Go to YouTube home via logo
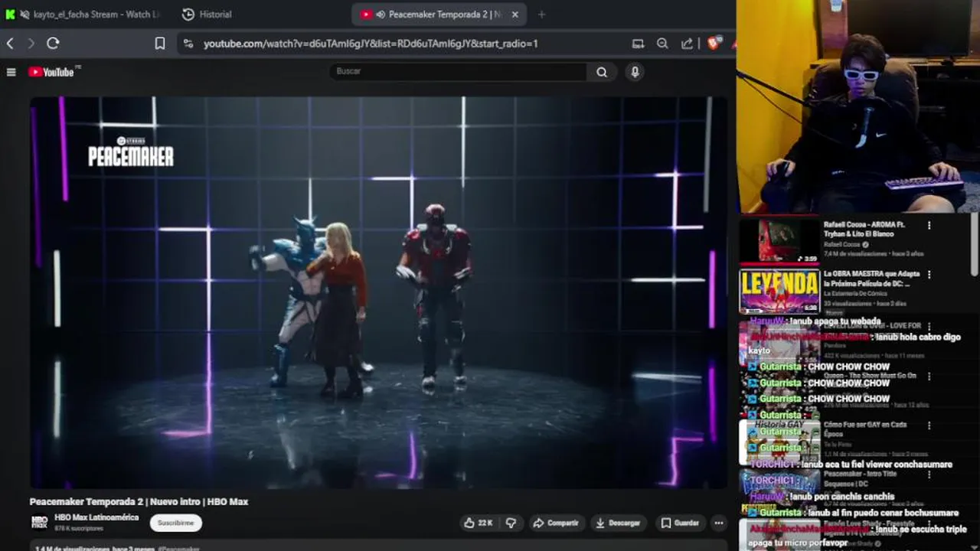This screenshot has width=980, height=551. [x=51, y=72]
